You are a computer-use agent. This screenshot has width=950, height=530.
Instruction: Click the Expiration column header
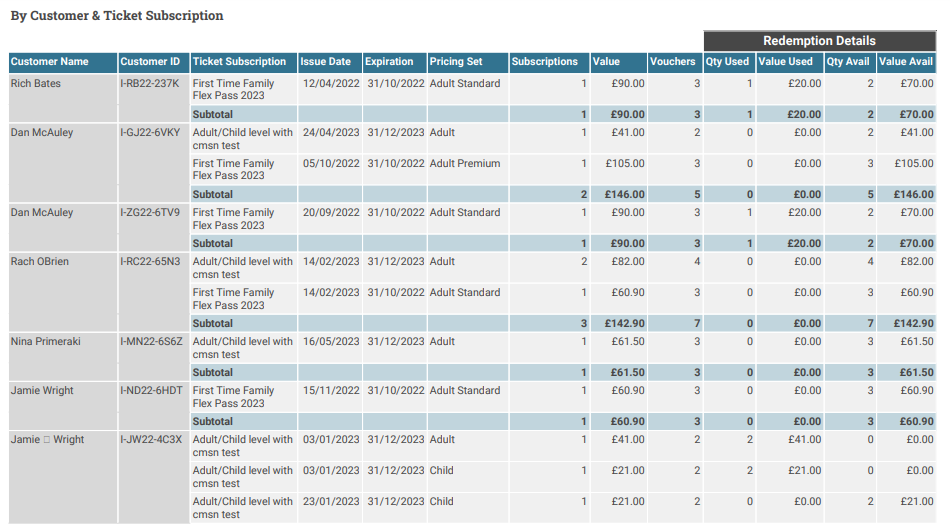(x=394, y=62)
